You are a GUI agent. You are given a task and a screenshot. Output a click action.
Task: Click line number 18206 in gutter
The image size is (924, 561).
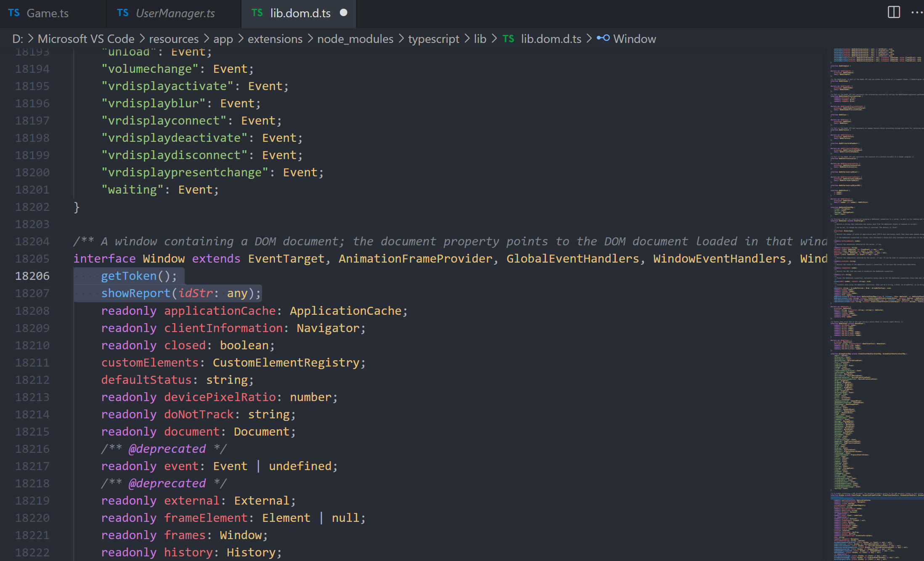[32, 276]
